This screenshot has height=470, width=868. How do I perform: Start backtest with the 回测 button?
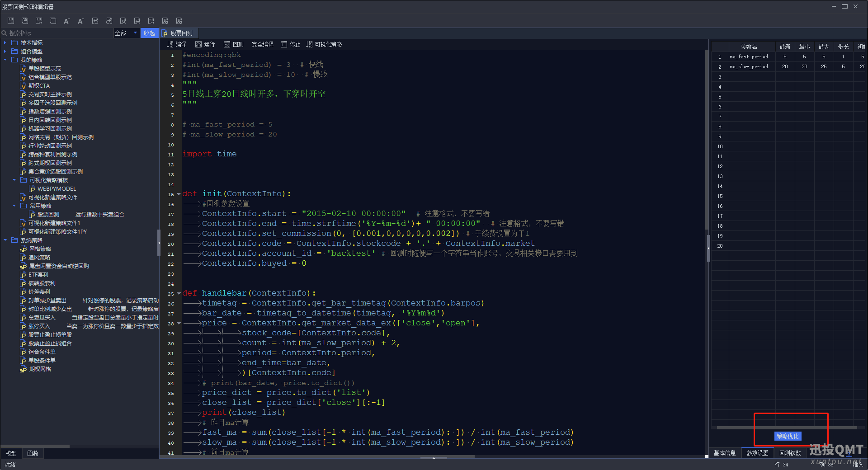click(x=233, y=44)
